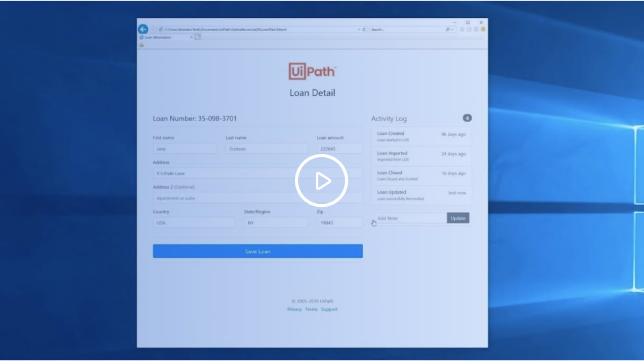Screen dimensions: 644x362
Task: Expand the address bar dropdown arrow
Action: [359, 29]
